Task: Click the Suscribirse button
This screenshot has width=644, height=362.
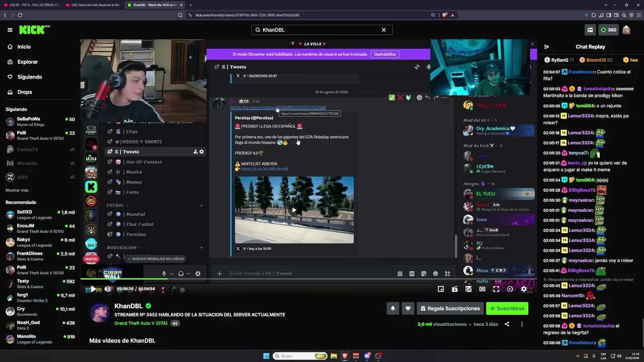Action: (507, 309)
